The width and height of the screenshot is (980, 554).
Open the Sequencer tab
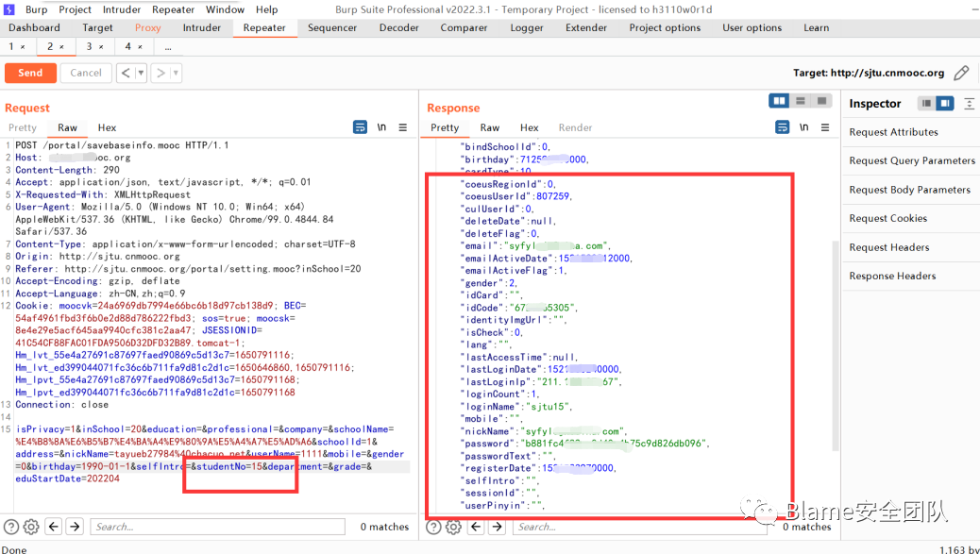pos(332,27)
